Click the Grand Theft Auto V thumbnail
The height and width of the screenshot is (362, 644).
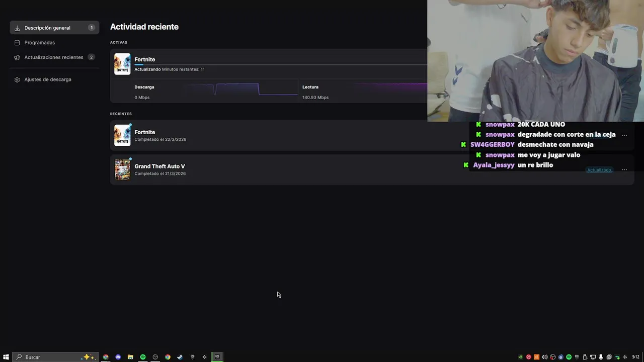(x=122, y=169)
